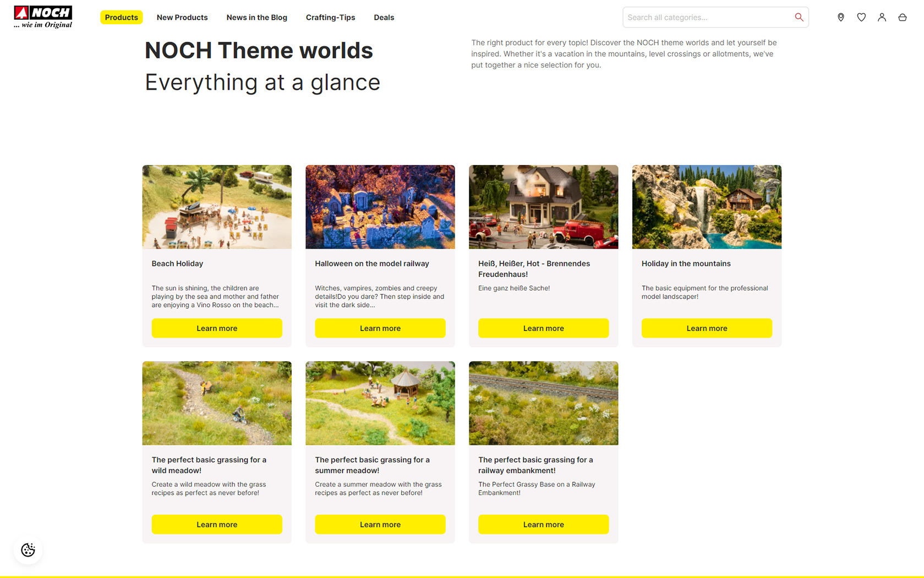Open the railway embankment image
Screen dimensions: 924x578
(544, 403)
